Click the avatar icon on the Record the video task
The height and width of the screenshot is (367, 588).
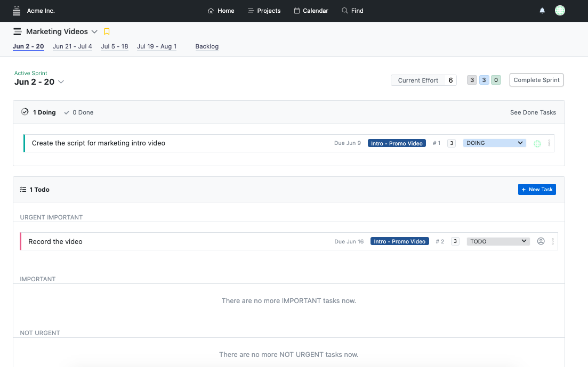pyautogui.click(x=541, y=241)
